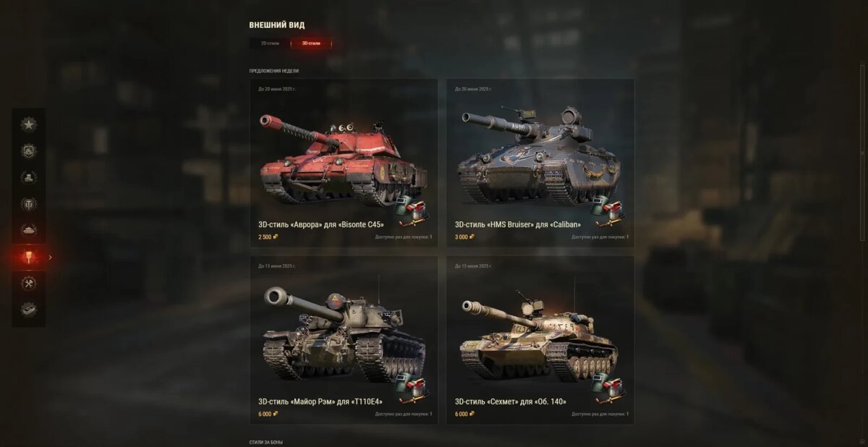This screenshot has width=868, height=447.
Task: Expand the arrow beside the paintbrush icon
Action: [x=50, y=257]
